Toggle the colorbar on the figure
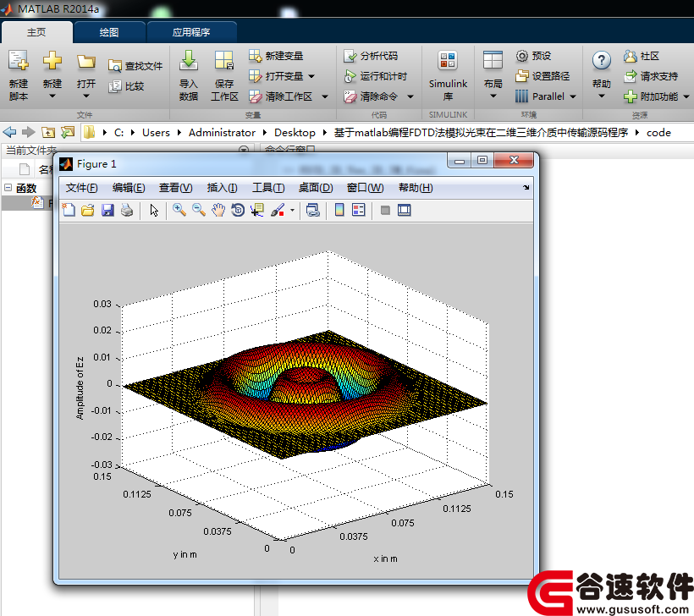This screenshot has height=616, width=694. [339, 210]
